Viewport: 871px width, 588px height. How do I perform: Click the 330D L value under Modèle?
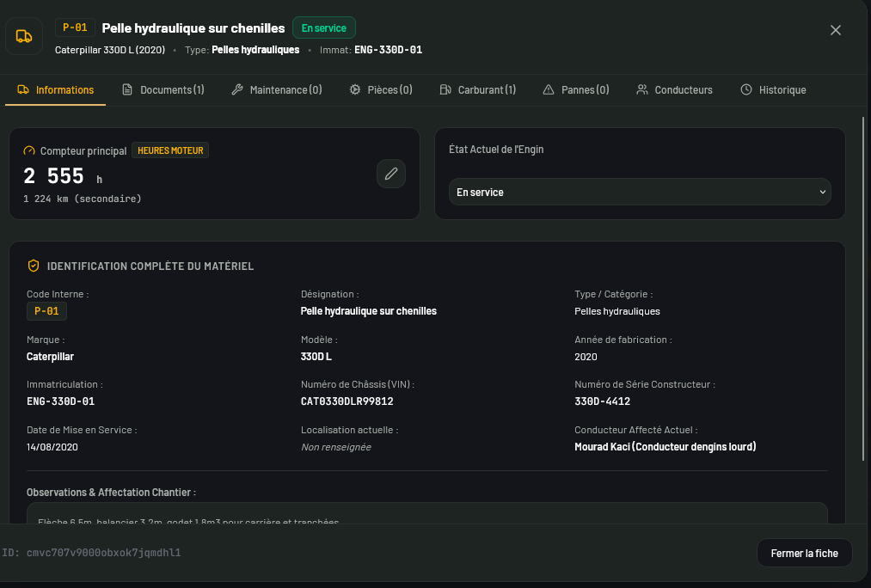coord(316,357)
